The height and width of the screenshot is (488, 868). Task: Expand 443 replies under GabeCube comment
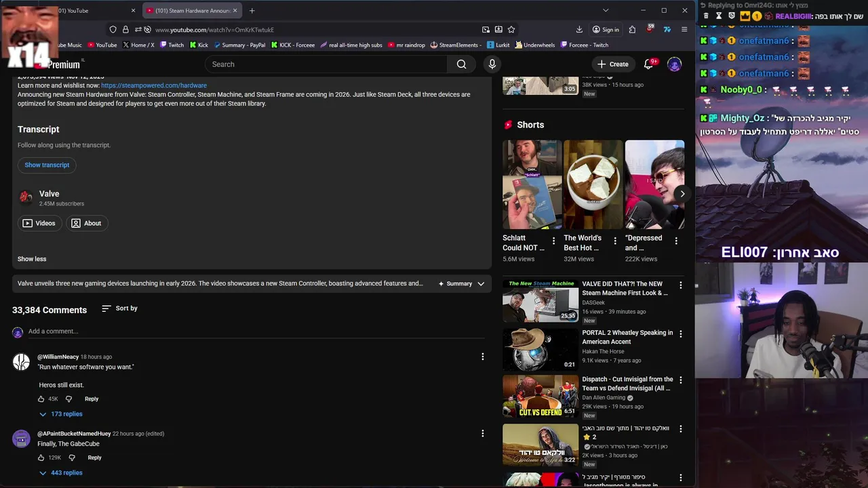[x=60, y=473]
